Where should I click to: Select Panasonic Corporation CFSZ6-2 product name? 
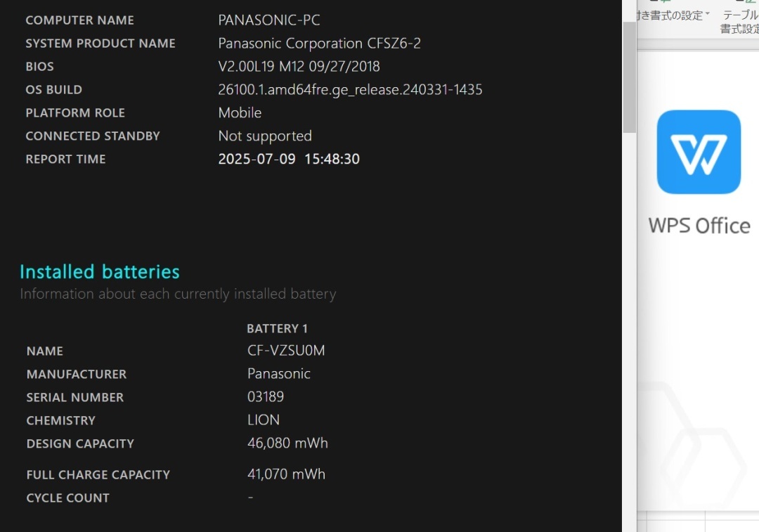[x=320, y=43]
